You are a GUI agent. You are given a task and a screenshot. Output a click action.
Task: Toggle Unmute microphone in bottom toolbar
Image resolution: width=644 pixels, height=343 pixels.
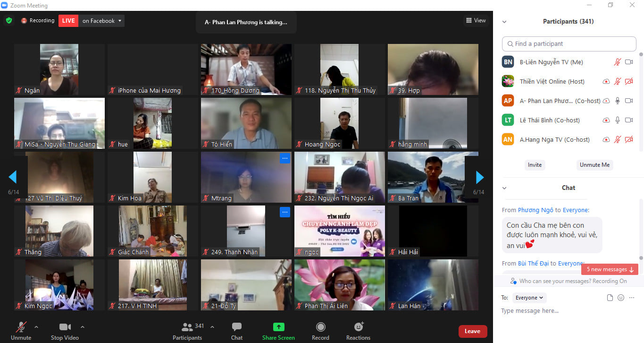tap(21, 331)
